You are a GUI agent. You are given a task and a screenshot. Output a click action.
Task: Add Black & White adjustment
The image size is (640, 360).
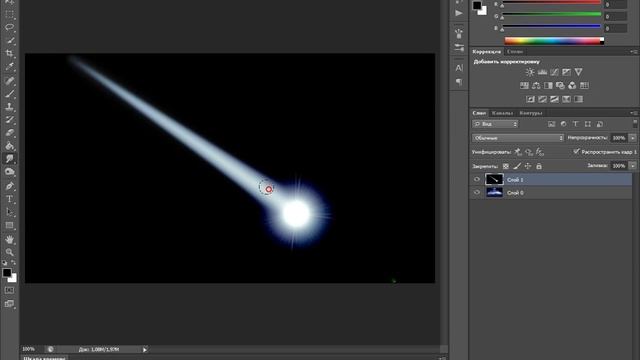[548, 86]
